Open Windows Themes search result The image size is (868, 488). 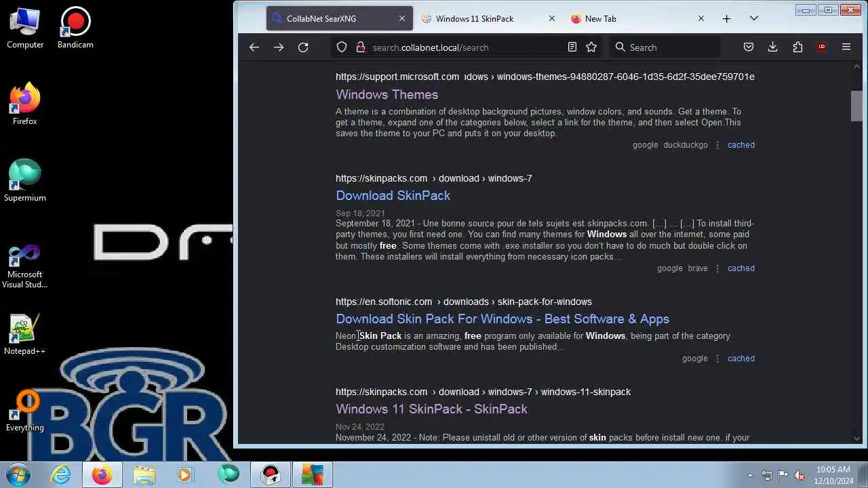387,95
